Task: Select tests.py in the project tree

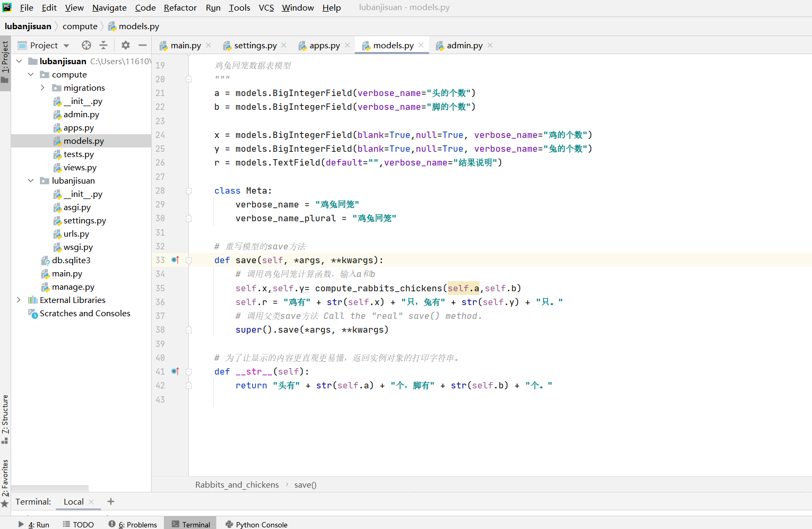Action: (x=78, y=154)
